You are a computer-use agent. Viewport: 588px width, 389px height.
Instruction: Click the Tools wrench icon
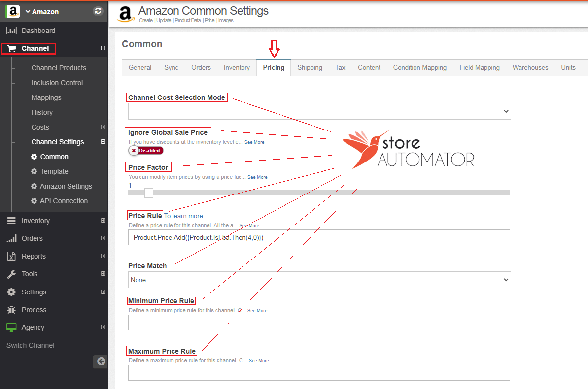click(12, 274)
